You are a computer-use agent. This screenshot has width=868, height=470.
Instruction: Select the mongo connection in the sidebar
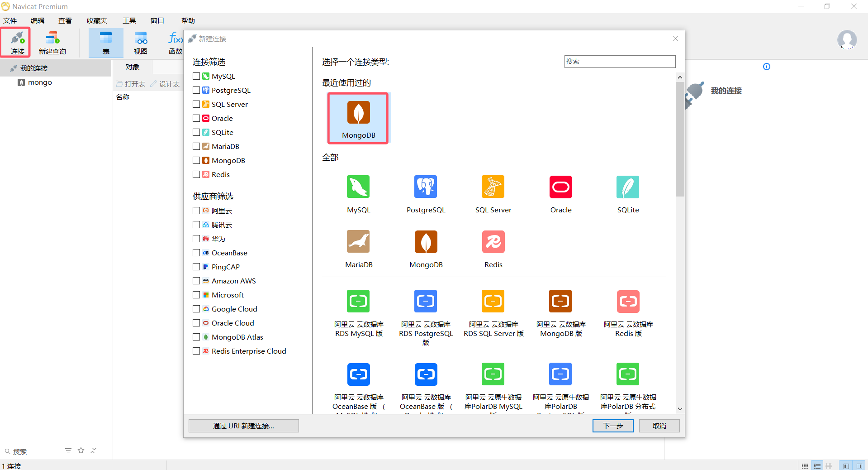(x=40, y=82)
